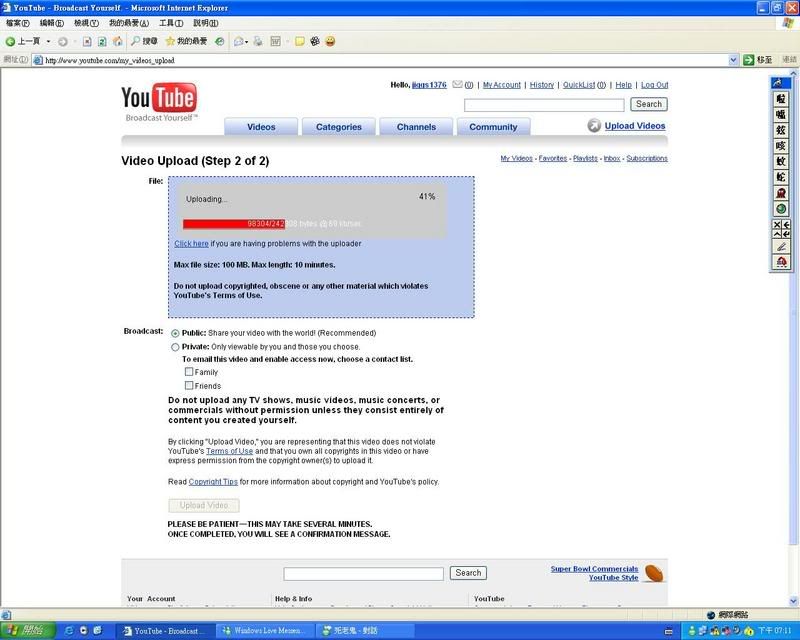Switch to the Videos tab

pyautogui.click(x=261, y=127)
